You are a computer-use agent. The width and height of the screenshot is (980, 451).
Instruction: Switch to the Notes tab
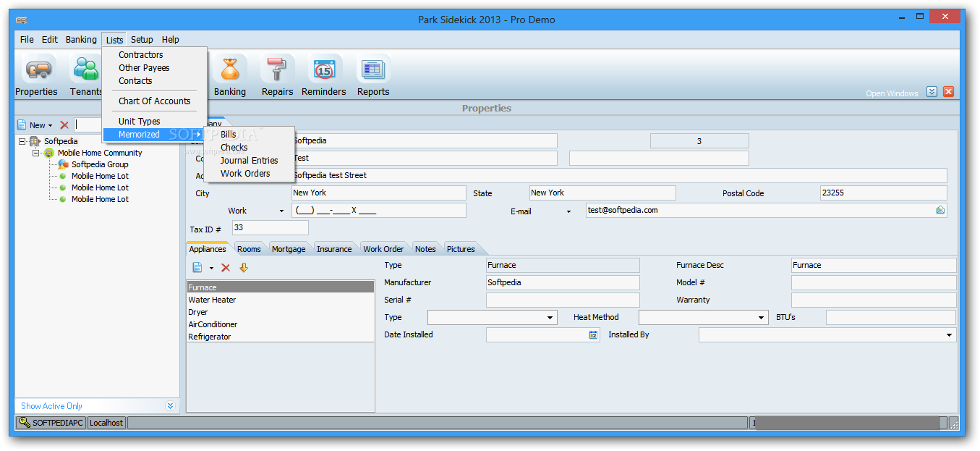click(x=425, y=249)
